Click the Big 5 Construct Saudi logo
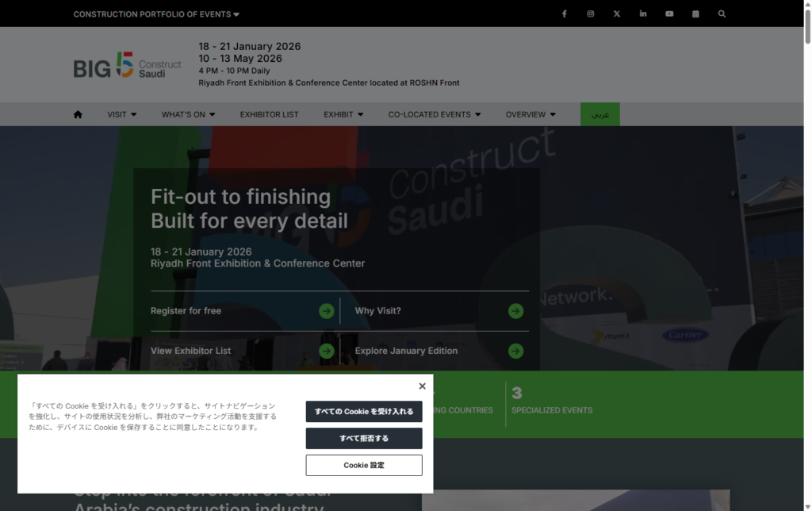This screenshot has height=511, width=812. click(x=127, y=66)
